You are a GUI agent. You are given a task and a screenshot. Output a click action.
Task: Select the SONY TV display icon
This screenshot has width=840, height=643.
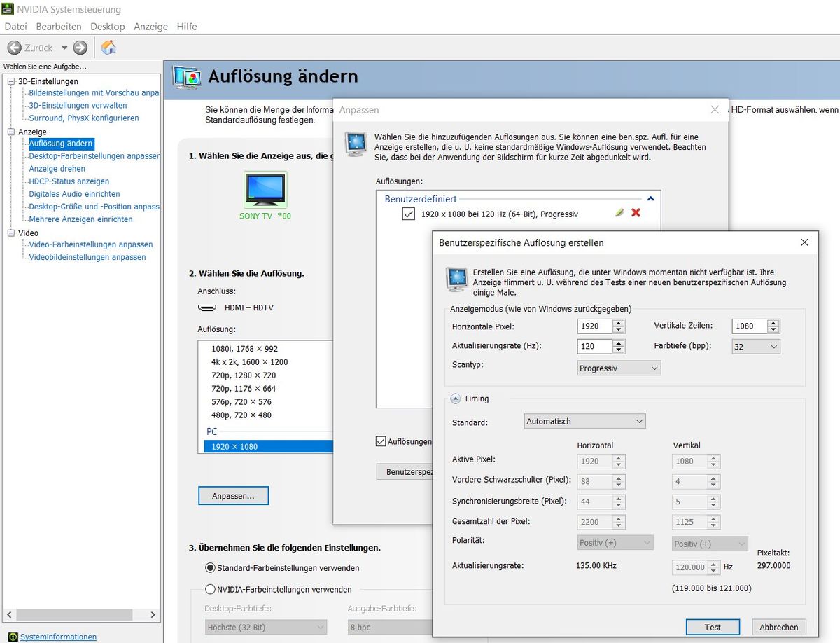pos(265,189)
